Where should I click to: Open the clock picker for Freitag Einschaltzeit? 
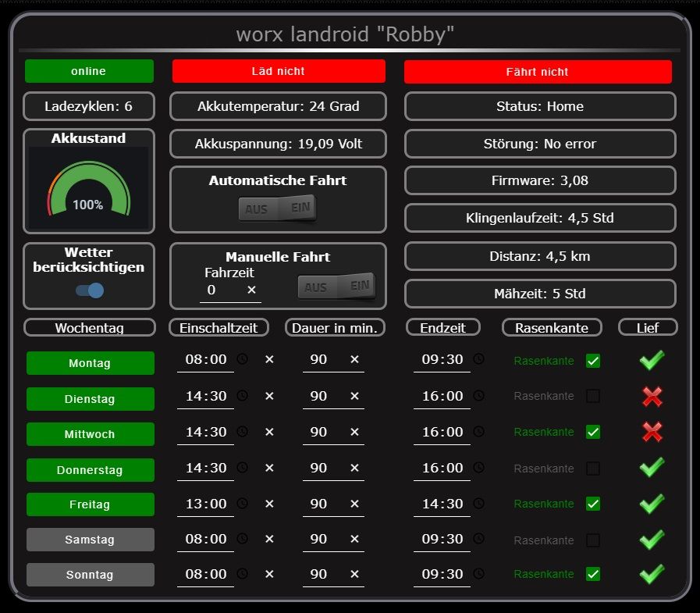(x=242, y=503)
